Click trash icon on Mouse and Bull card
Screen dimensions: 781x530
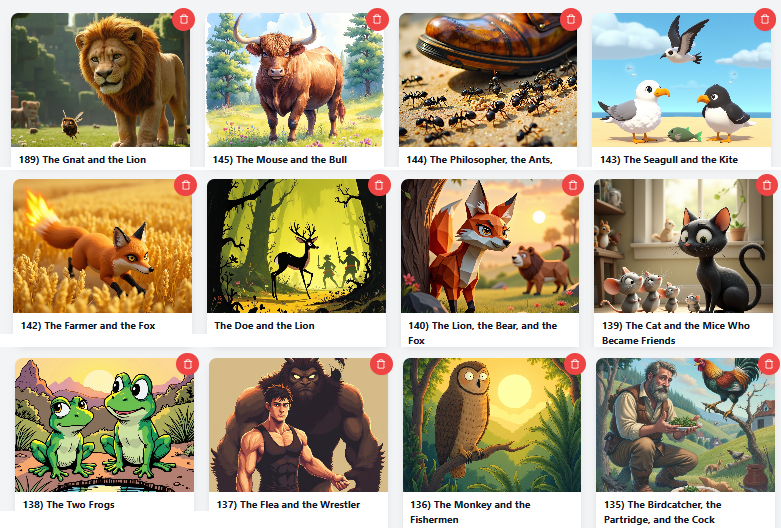(377, 19)
